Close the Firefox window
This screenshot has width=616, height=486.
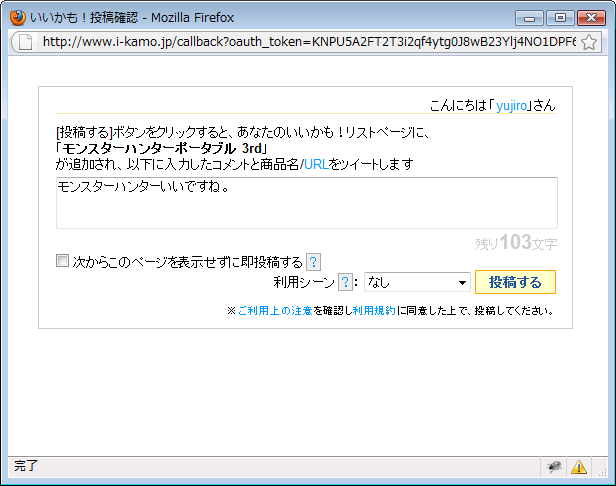591,18
